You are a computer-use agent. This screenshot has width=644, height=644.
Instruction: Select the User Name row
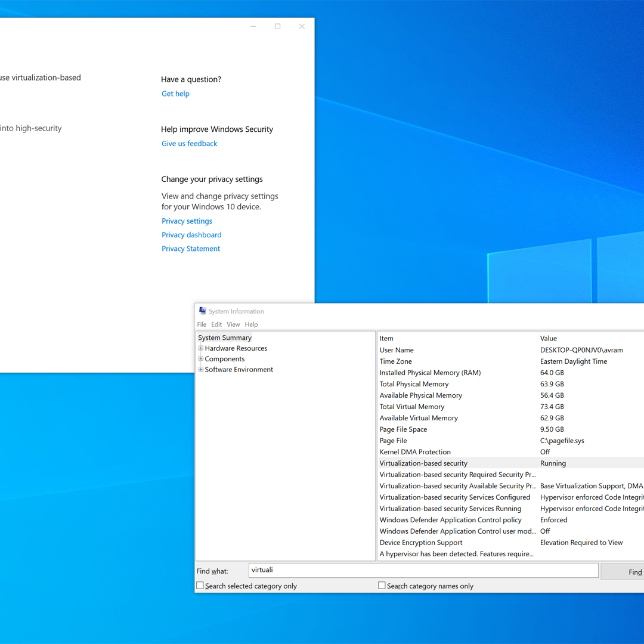tap(510, 350)
